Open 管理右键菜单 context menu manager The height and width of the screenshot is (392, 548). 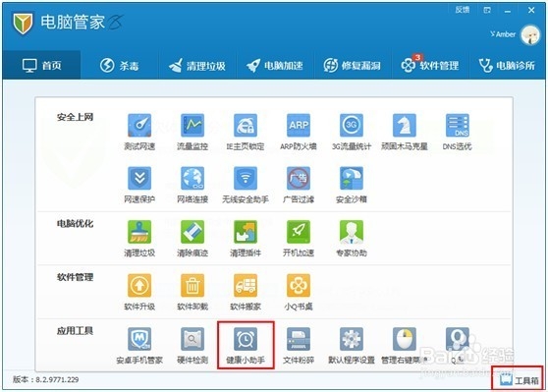(405, 346)
